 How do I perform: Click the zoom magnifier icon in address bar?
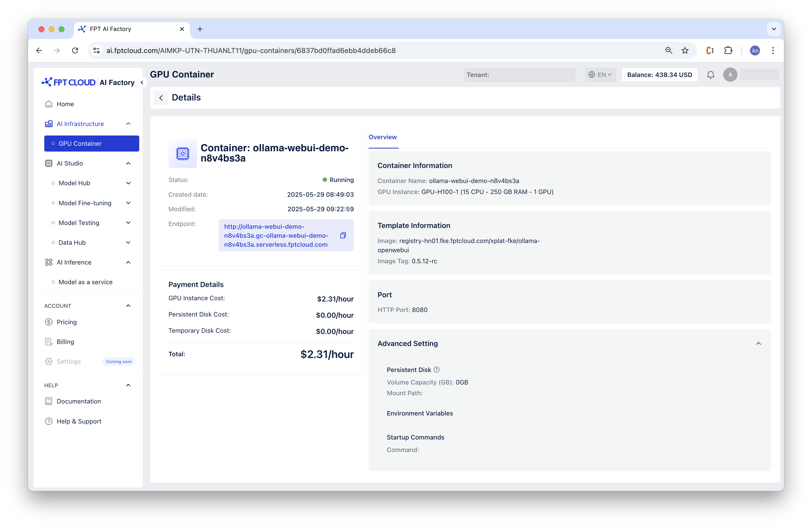pyautogui.click(x=669, y=50)
